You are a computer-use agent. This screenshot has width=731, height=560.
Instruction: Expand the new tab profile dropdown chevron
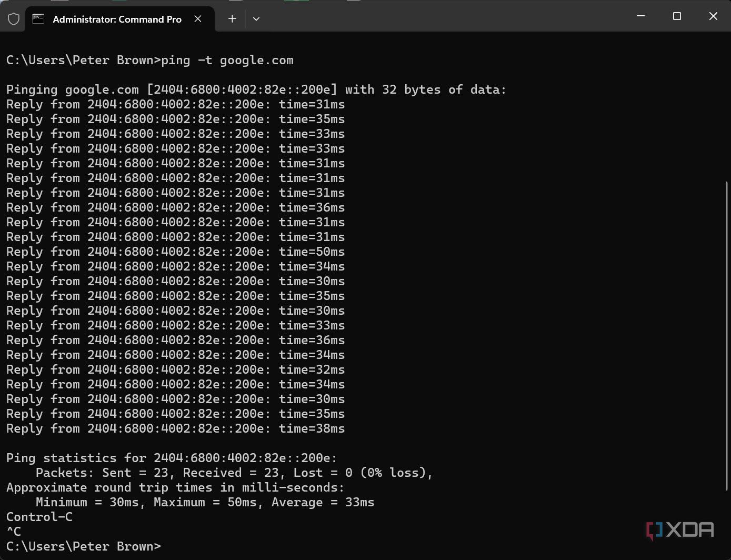(256, 19)
